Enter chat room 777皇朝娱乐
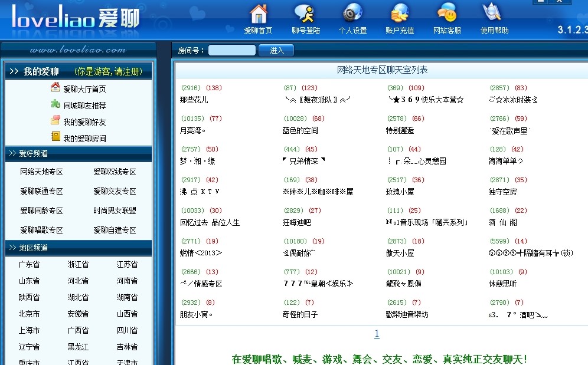The height and width of the screenshot is (365, 588). [x=318, y=284]
